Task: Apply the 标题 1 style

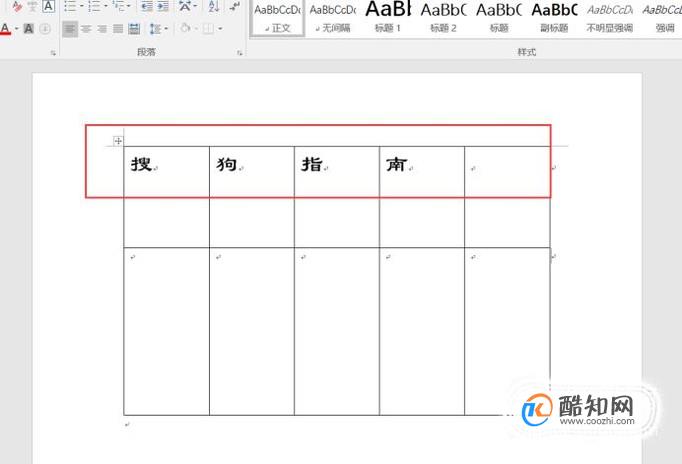Action: coord(388,18)
